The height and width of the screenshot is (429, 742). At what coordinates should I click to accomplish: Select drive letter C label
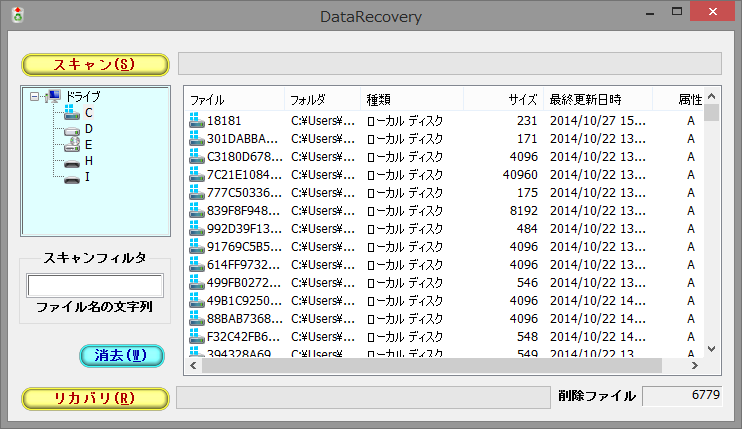[88, 113]
